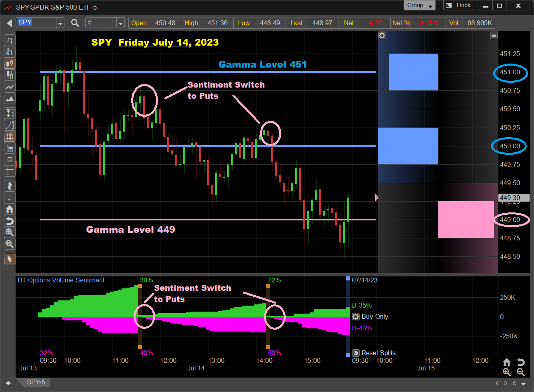The height and width of the screenshot is (392, 534).
Task: Click the undo arrow in left toolbar
Action: coord(10,221)
